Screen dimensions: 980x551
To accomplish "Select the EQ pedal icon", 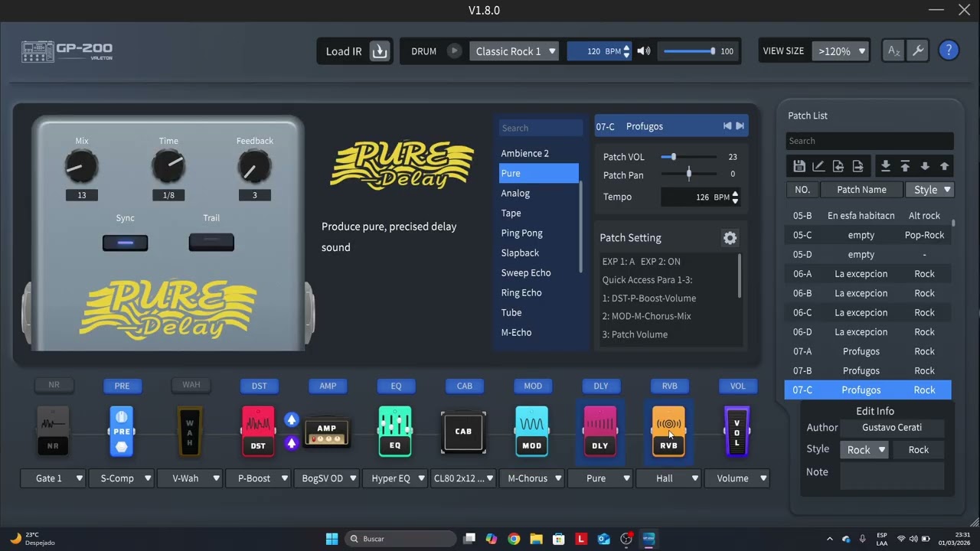I will [395, 432].
